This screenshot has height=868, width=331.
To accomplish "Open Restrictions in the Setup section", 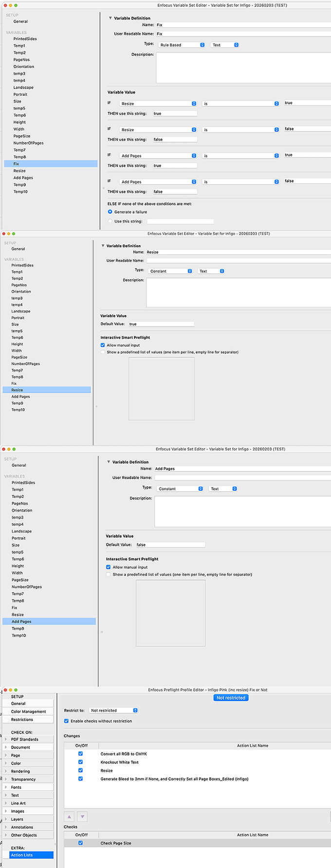I will point(22,720).
